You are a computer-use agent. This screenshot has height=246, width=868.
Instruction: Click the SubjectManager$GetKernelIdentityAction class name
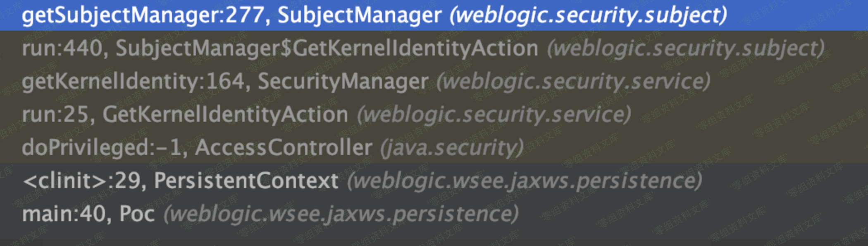pos(327,48)
